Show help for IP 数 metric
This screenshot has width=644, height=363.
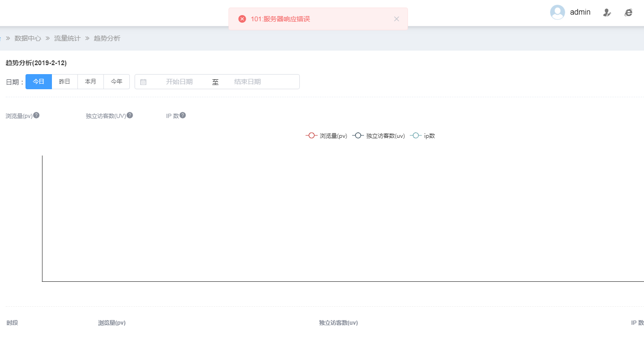pos(183,115)
